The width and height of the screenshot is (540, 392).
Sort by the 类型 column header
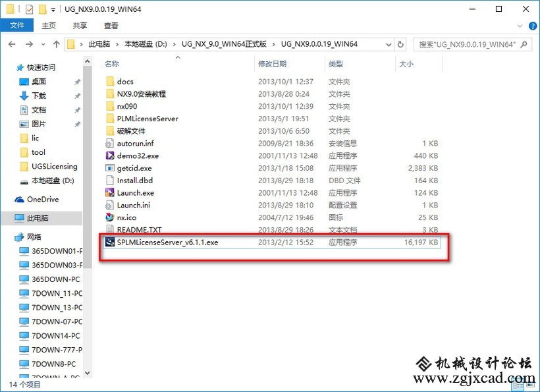pyautogui.click(x=336, y=64)
